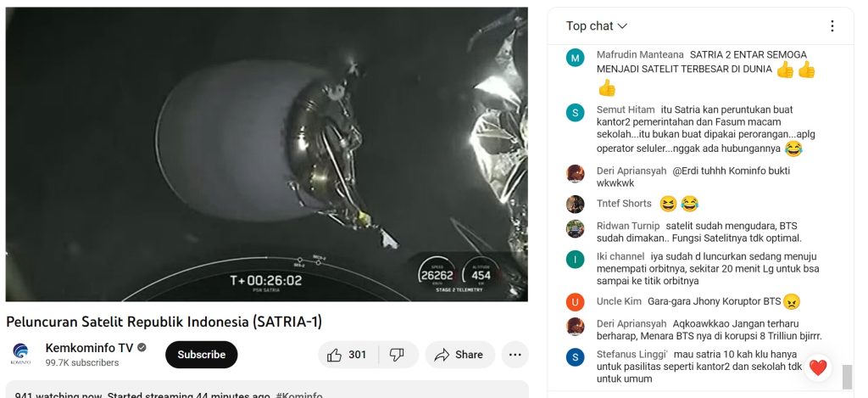The height and width of the screenshot is (398, 868).
Task: Click the Mafrudin Manteana username in chat
Action: [x=640, y=55]
